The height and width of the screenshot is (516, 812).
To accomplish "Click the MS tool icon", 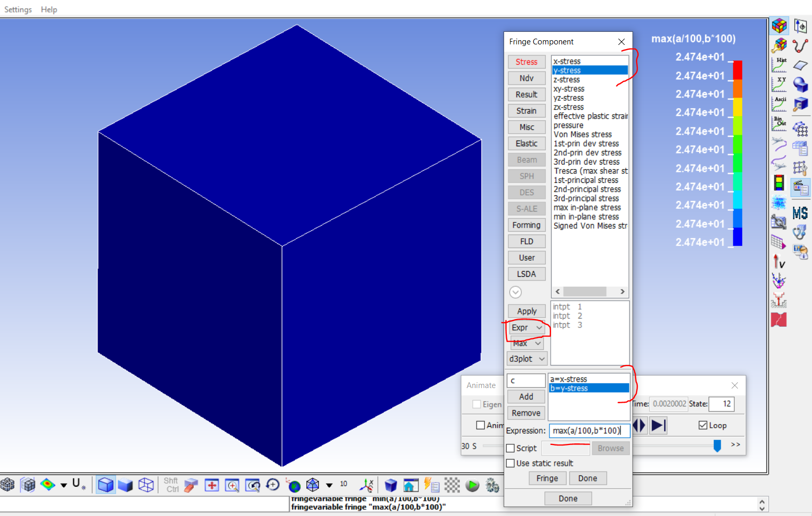I will coord(801,213).
